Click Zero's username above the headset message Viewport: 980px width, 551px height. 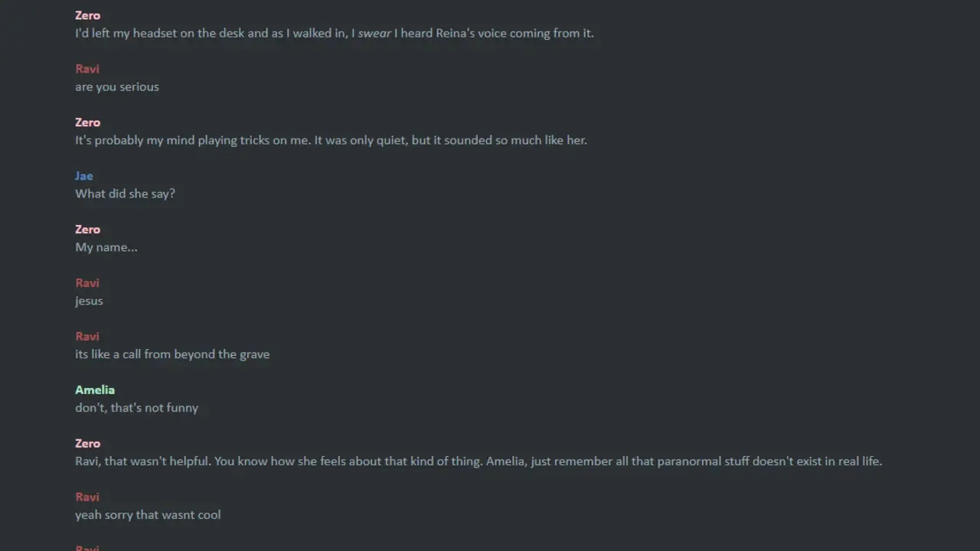tap(87, 15)
